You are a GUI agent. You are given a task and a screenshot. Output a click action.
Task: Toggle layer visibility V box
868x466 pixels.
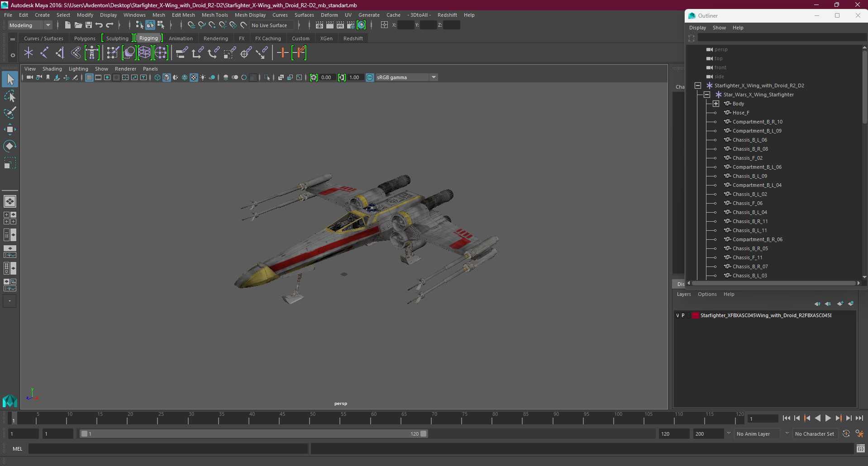[x=677, y=315]
